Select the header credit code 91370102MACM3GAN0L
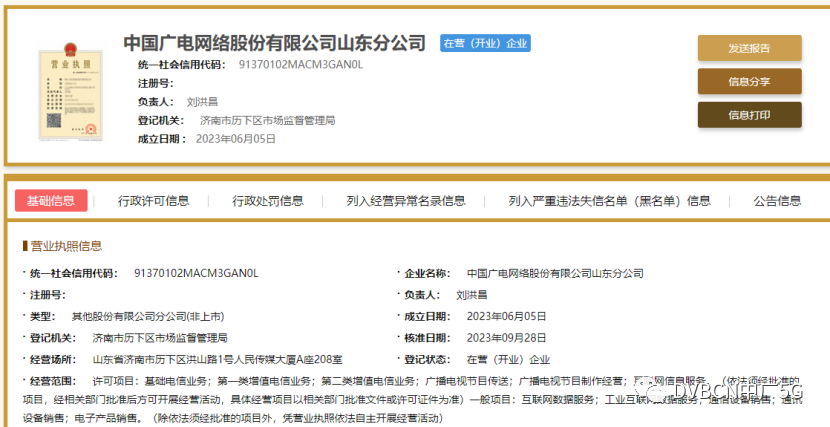This screenshot has width=830, height=427. click(301, 65)
